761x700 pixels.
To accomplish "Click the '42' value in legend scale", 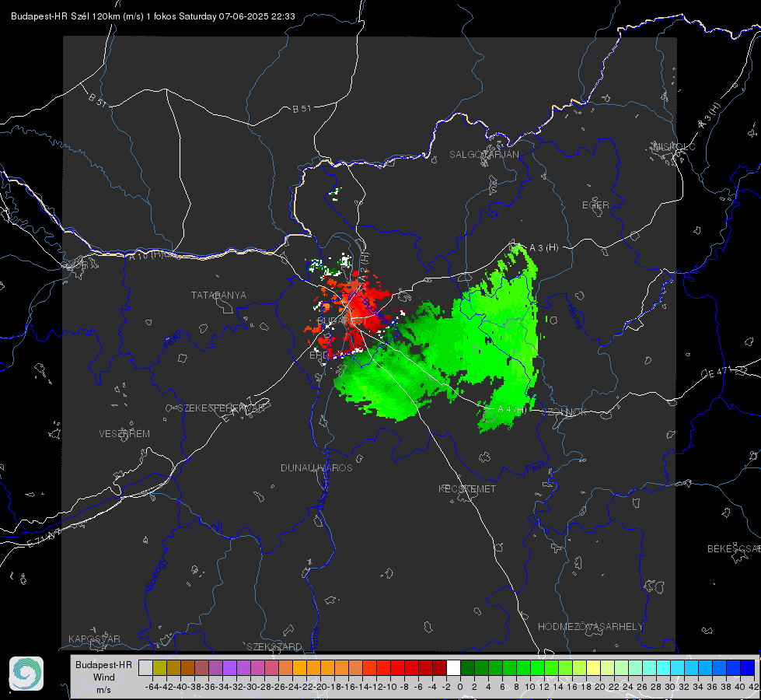I will 754,687.
